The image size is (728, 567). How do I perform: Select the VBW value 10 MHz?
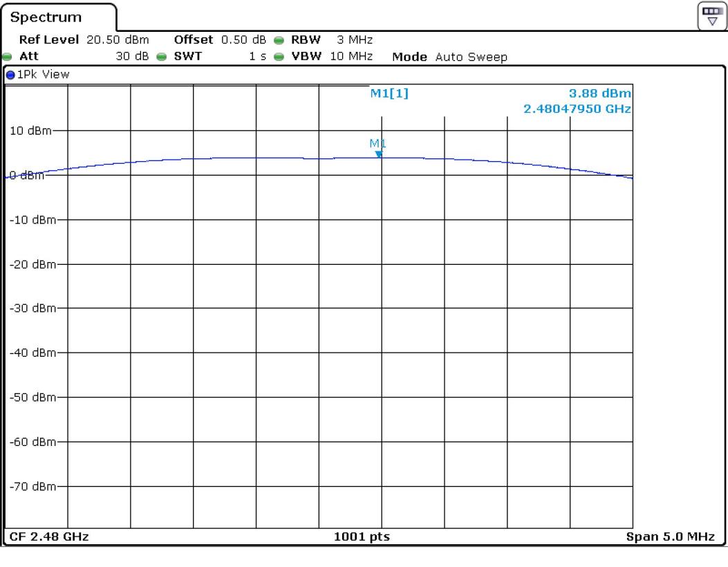point(351,56)
